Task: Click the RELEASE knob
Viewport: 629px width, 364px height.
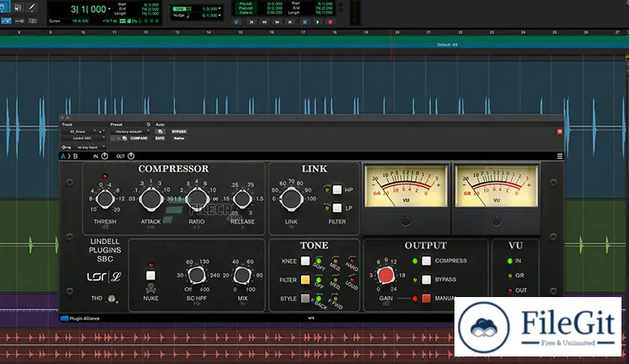Action: tap(243, 199)
